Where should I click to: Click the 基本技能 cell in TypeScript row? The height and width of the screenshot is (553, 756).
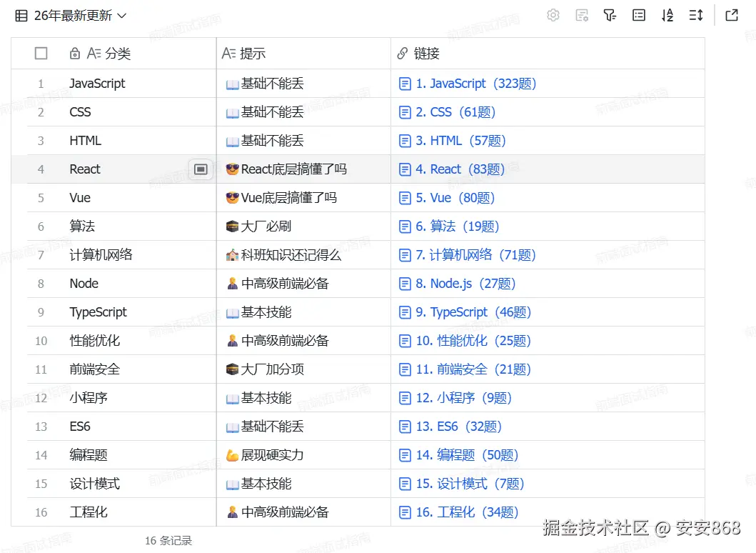[303, 312]
